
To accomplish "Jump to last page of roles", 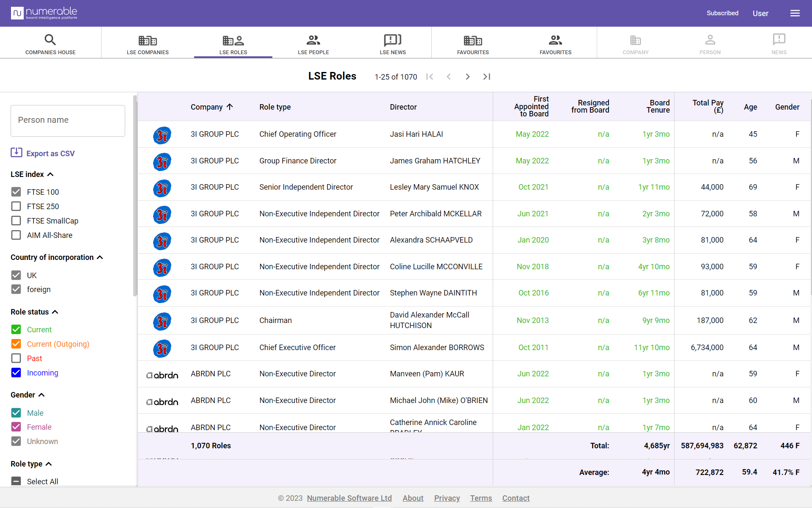I will coord(487,77).
